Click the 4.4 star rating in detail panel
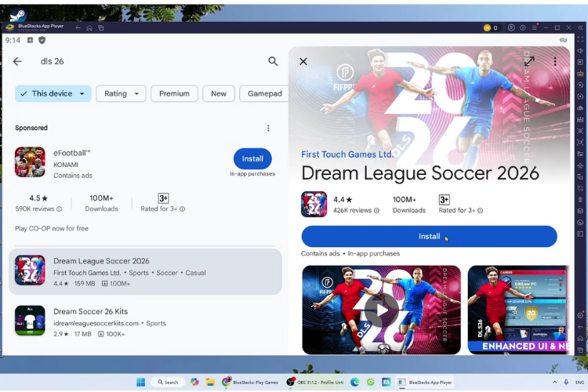 343,200
